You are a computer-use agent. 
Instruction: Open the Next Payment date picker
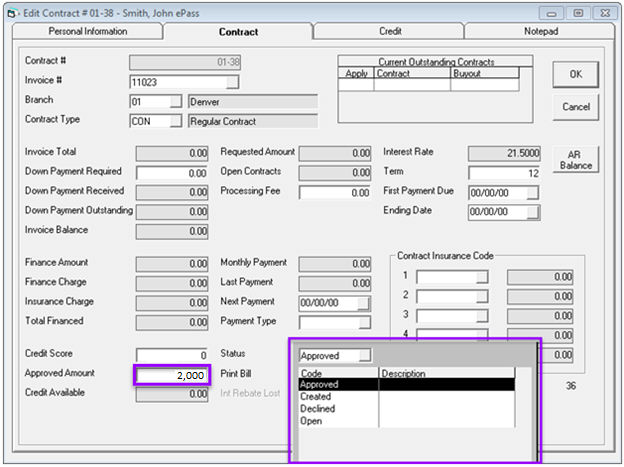[x=364, y=303]
